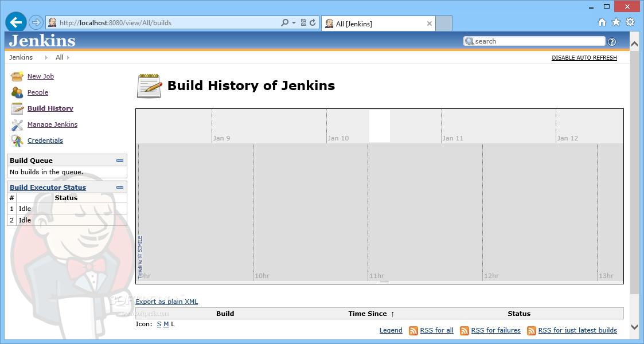Click the New Job icon in sidebar
The image size is (644, 344).
[x=17, y=76]
